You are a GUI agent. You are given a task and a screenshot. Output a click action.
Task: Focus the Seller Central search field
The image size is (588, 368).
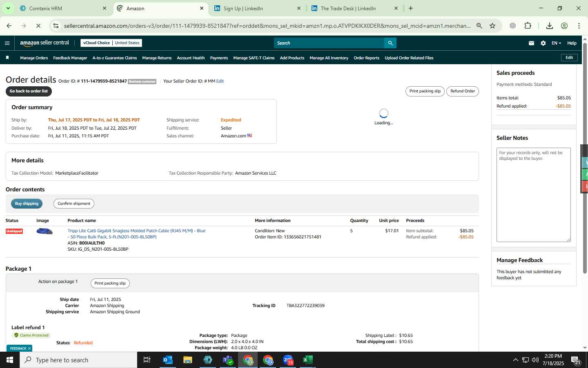329,43
